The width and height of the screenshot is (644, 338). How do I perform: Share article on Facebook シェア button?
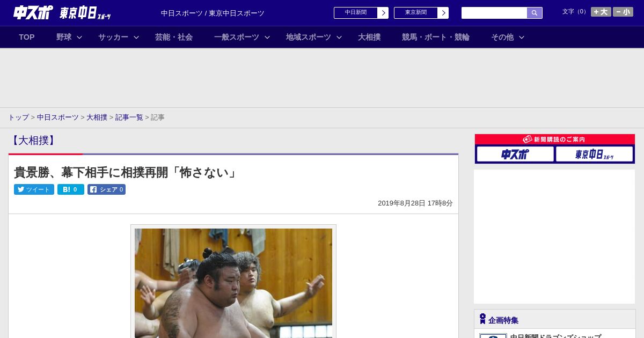tap(106, 189)
